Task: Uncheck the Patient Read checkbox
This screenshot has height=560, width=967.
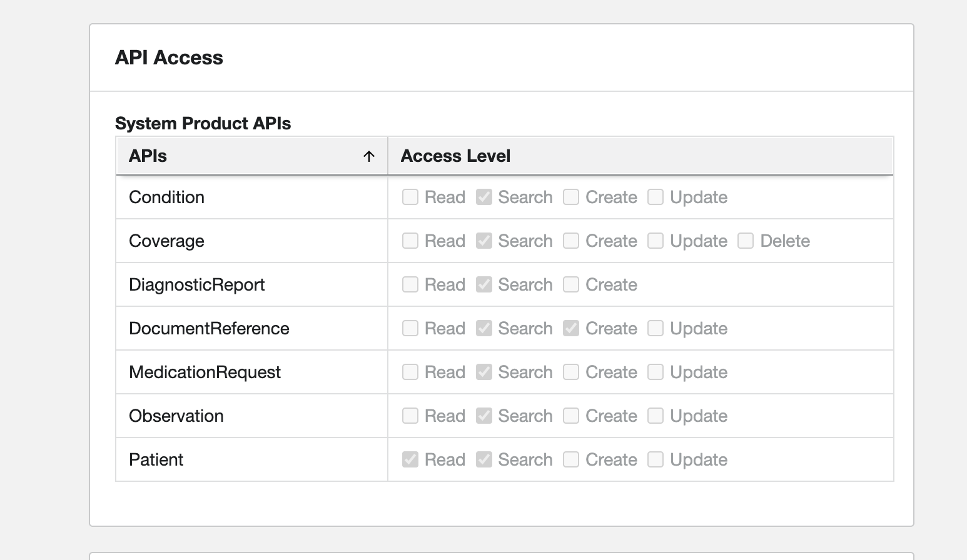Action: click(410, 460)
